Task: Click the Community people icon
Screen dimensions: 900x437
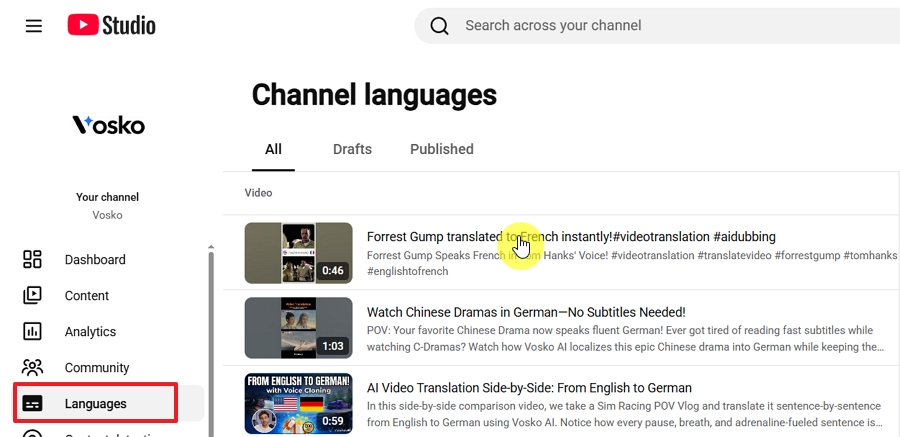Action: coord(32,368)
